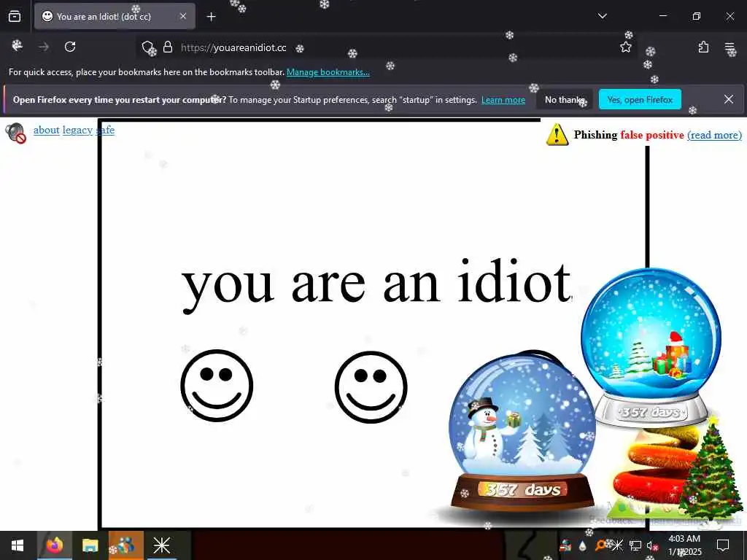Open the tracking protection shield panel
The image size is (747, 560).
[149, 47]
